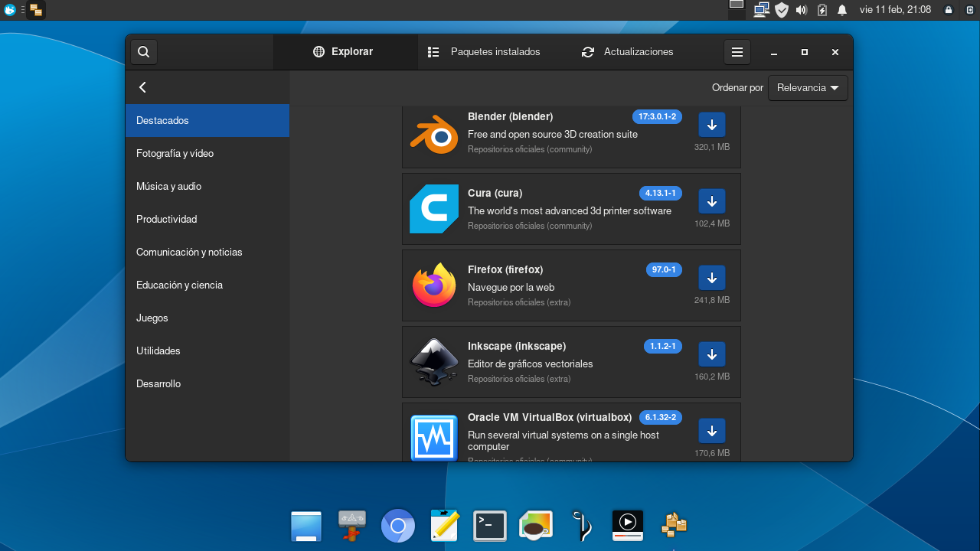Open the workspace switcher in the top panel
The width and height of the screenshot is (980, 551).
coord(737,10)
